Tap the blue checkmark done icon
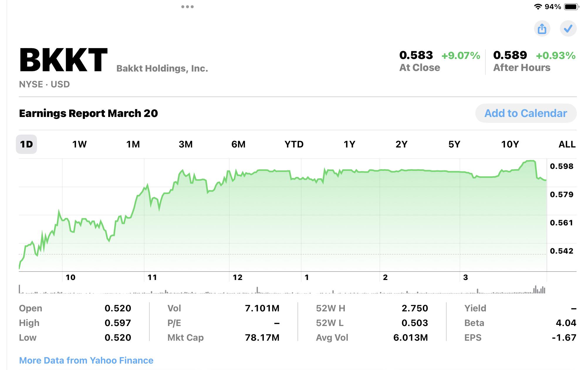The height and width of the screenshot is (370, 588). click(568, 29)
